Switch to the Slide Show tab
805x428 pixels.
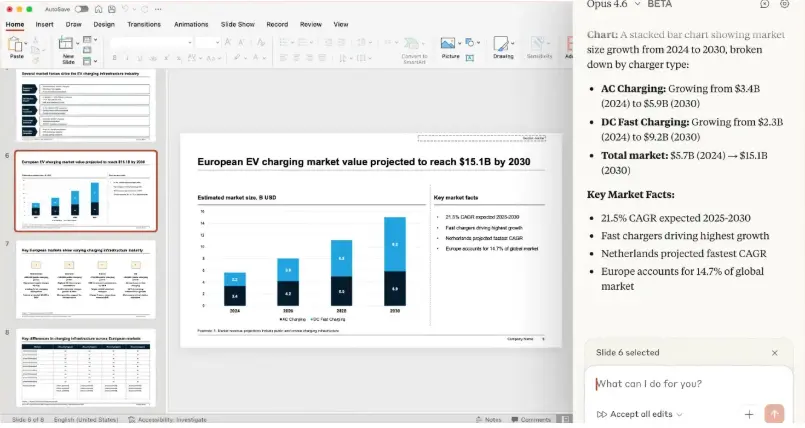238,24
